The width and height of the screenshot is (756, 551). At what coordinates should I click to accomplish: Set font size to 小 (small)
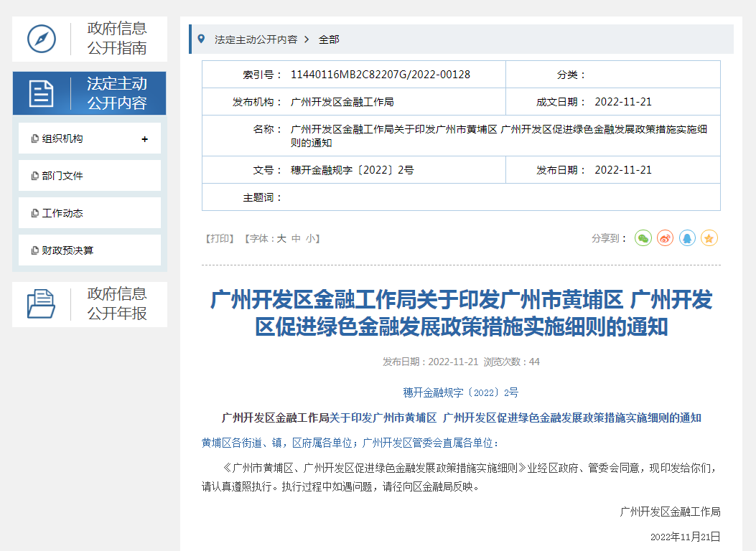pyautogui.click(x=310, y=238)
